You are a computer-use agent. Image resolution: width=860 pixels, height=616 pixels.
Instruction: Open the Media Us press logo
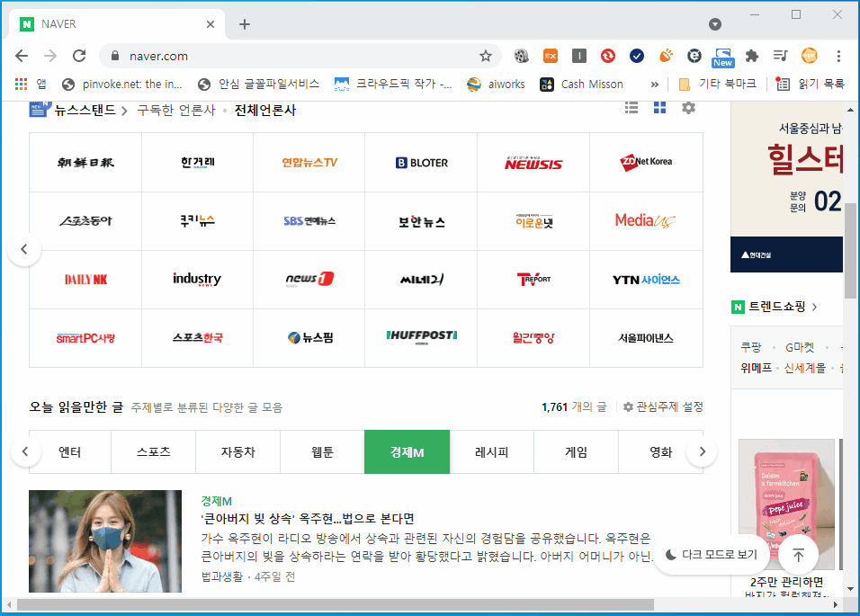tap(646, 221)
